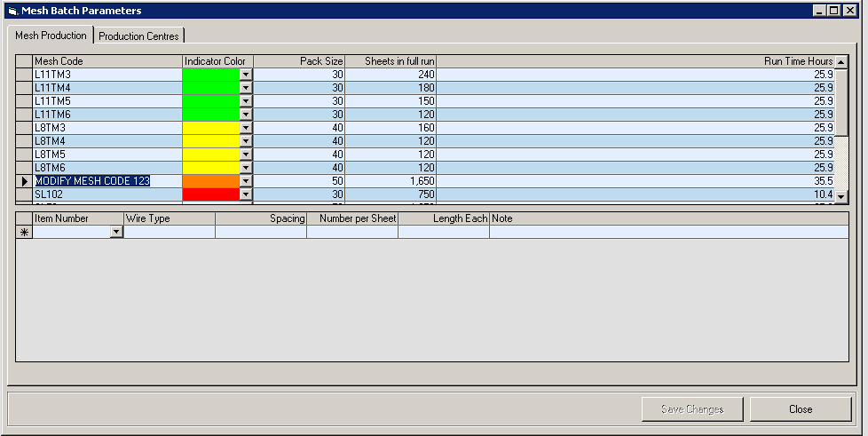Viewport: 868px width, 436px height.
Task: Select the Mesh Production tab
Action: point(51,35)
